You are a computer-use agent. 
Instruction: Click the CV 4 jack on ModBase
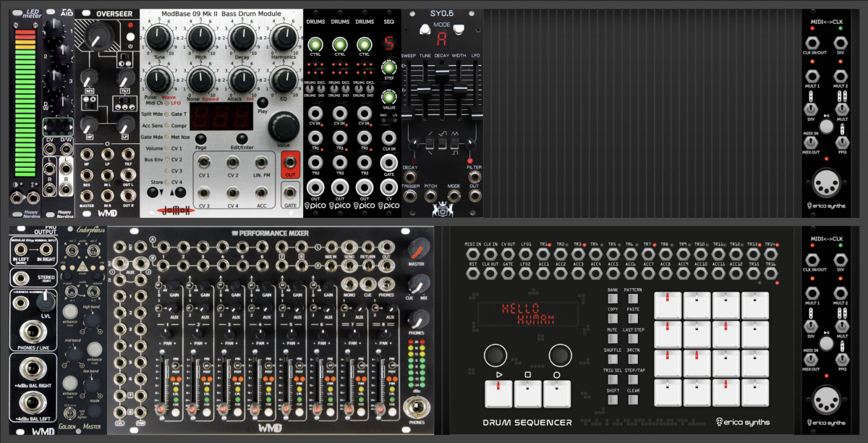coord(234,193)
